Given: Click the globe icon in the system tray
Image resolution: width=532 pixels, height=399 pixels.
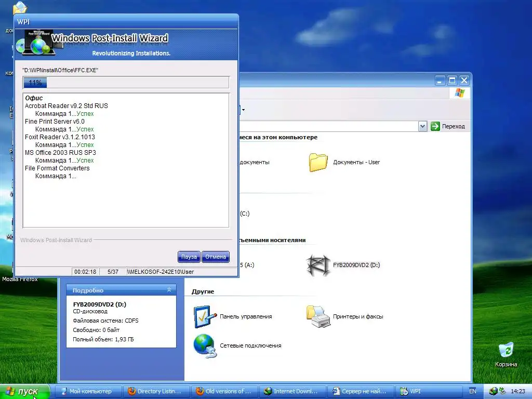Looking at the screenshot, I should click(x=494, y=391).
